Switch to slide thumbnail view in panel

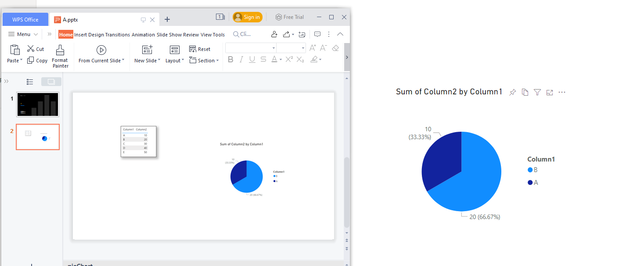point(51,82)
